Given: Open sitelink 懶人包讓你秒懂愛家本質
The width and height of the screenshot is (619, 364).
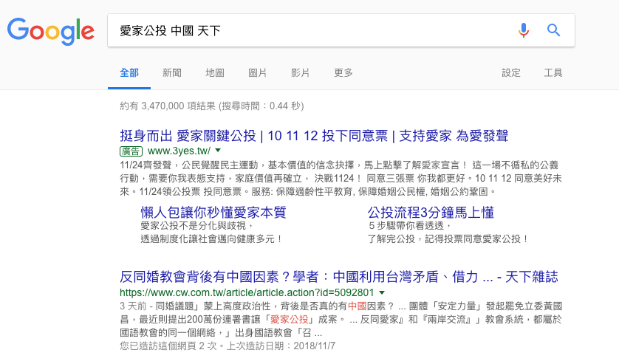Looking at the screenshot, I should [x=213, y=213].
